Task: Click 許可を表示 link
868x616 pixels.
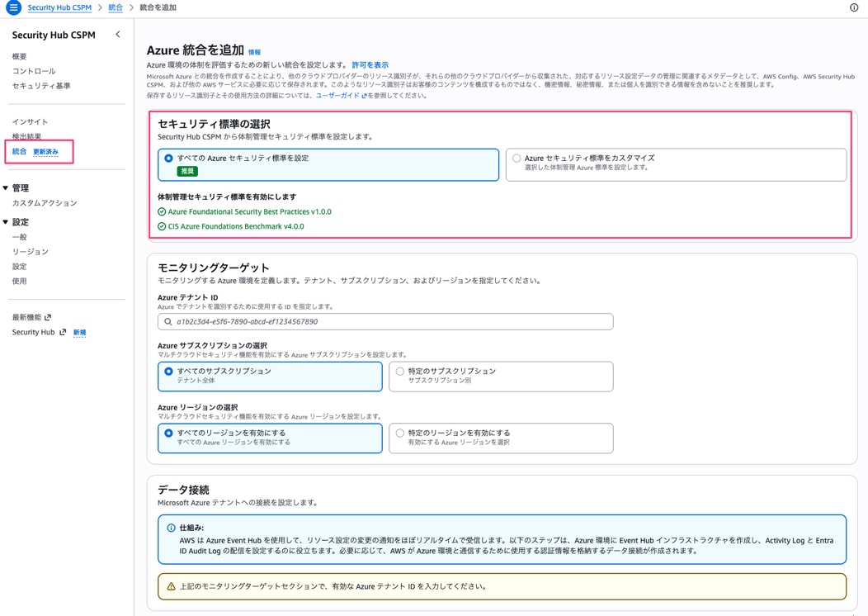Action: point(370,64)
